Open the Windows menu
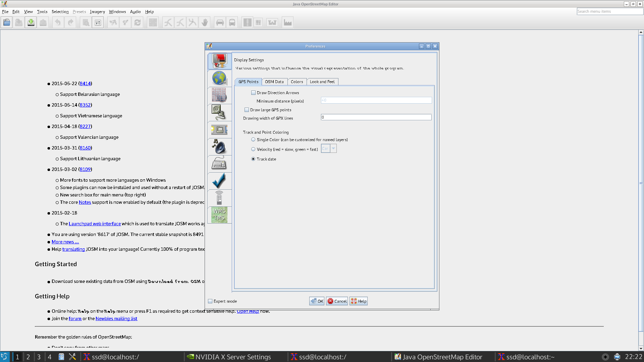Screen dimensions: 644x362 click(x=117, y=12)
